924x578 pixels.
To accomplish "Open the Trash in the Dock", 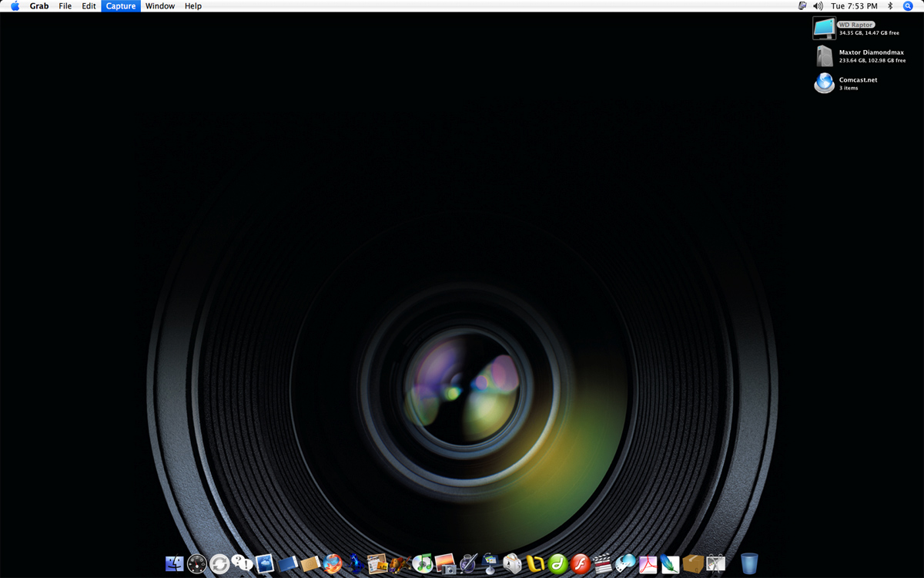I will point(749,564).
